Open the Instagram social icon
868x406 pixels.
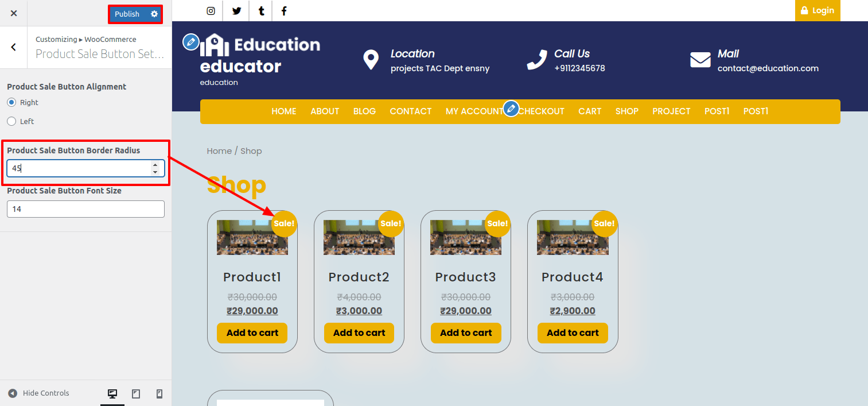(211, 11)
